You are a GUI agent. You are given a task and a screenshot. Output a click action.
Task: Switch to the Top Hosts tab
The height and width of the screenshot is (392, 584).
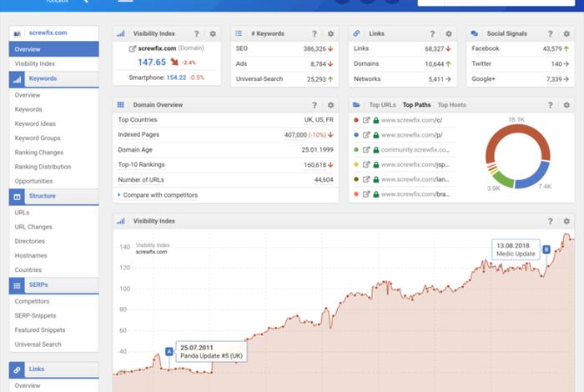tap(452, 105)
